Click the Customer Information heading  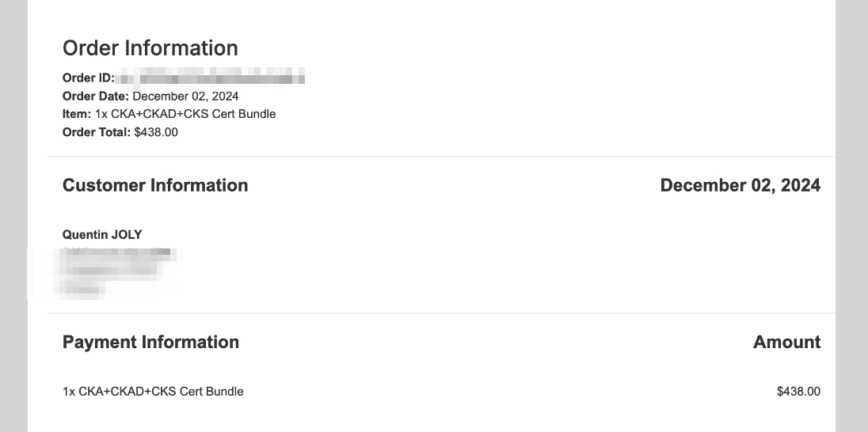point(155,185)
